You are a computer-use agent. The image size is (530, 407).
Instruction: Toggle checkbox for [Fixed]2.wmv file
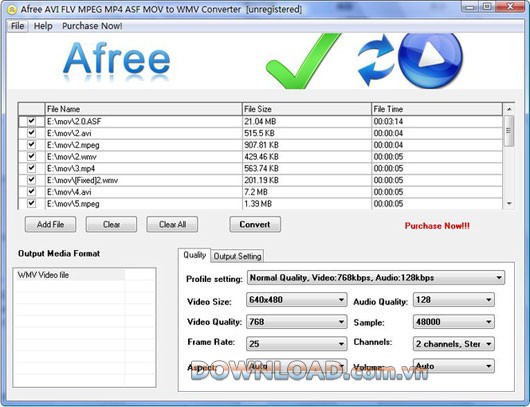[31, 179]
